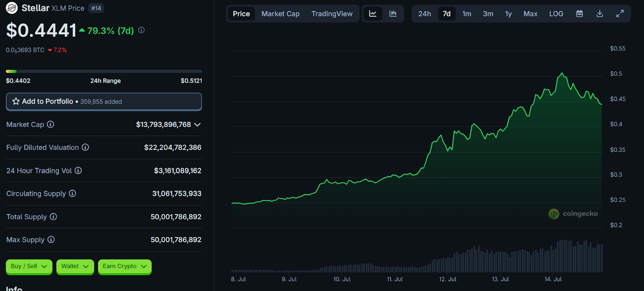Image resolution: width=644 pixels, height=291 pixels.
Task: Click the 10. Jul axis label
Action: (x=342, y=279)
